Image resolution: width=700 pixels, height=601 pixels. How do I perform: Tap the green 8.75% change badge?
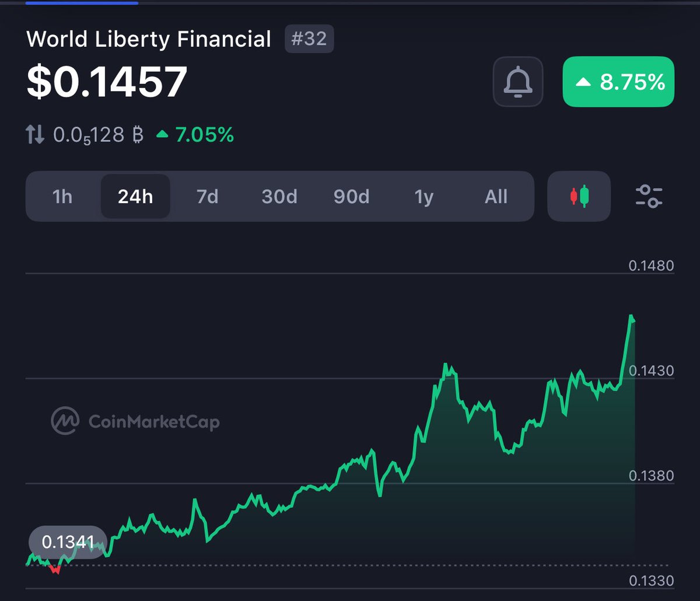click(x=618, y=82)
